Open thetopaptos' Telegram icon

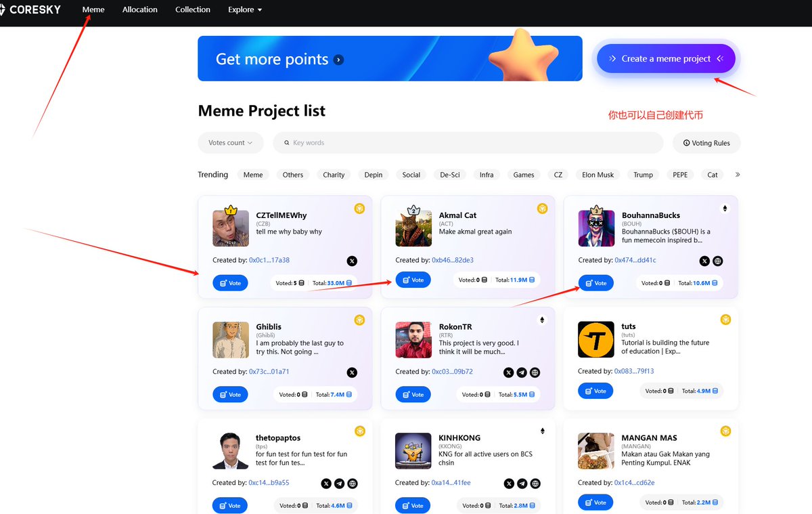339,484
